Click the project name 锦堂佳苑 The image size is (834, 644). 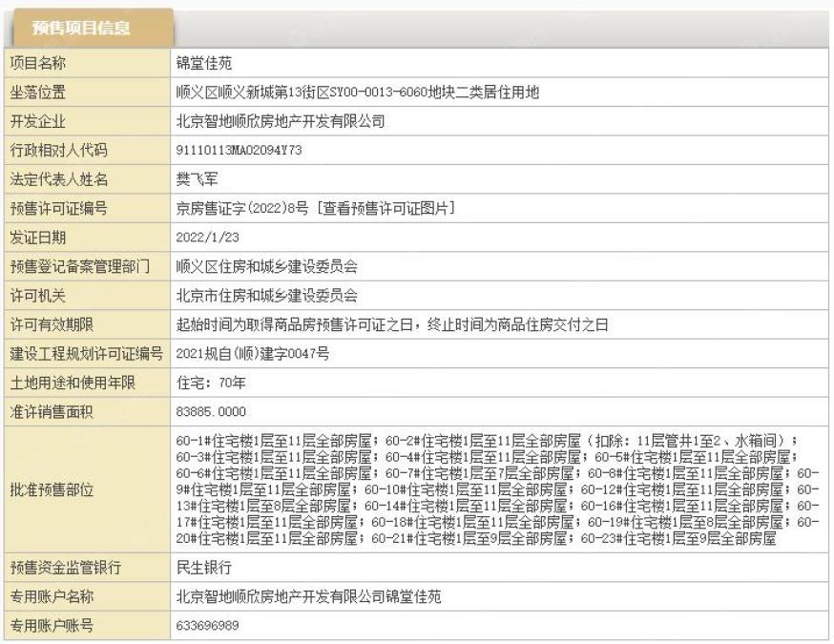[x=204, y=63]
